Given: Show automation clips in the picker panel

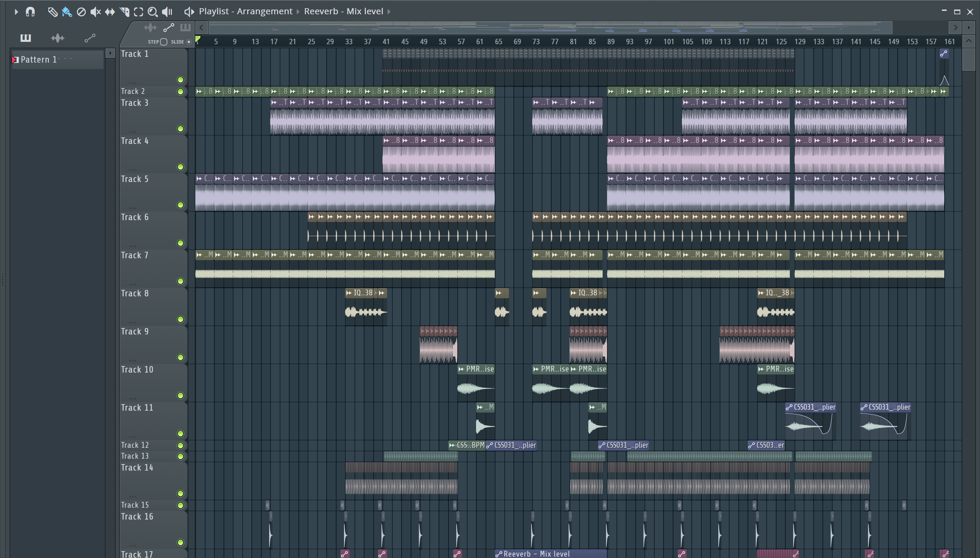Looking at the screenshot, I should tap(90, 38).
